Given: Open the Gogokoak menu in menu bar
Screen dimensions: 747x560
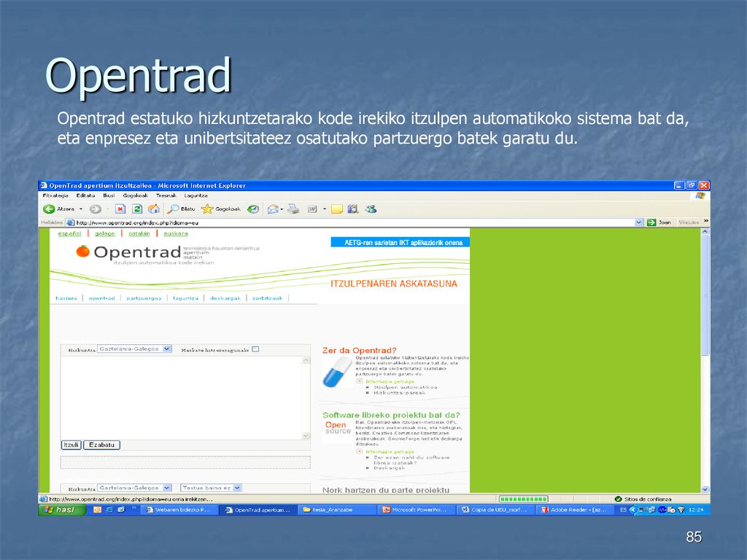Looking at the screenshot, I should click(135, 195).
